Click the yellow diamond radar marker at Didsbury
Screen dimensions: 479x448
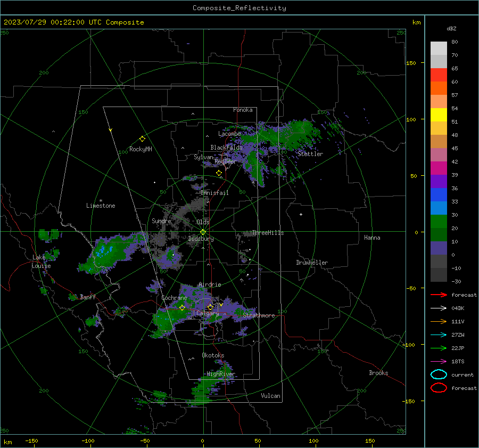tap(203, 232)
